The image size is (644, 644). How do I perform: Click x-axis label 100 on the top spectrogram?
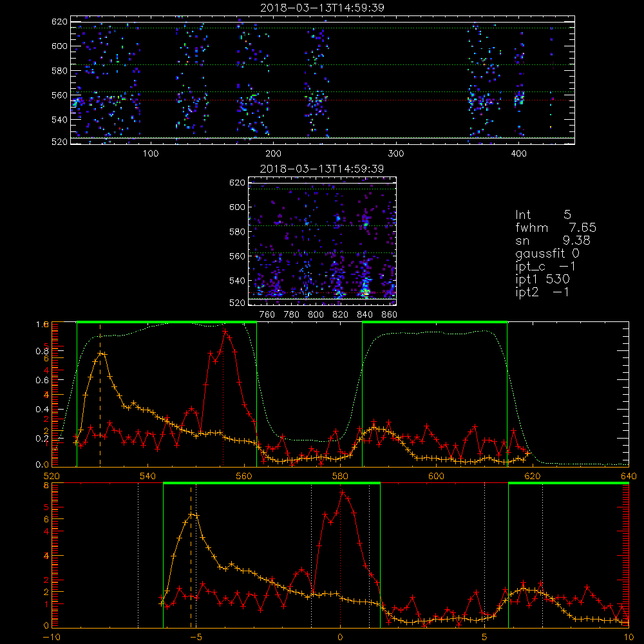click(x=151, y=154)
